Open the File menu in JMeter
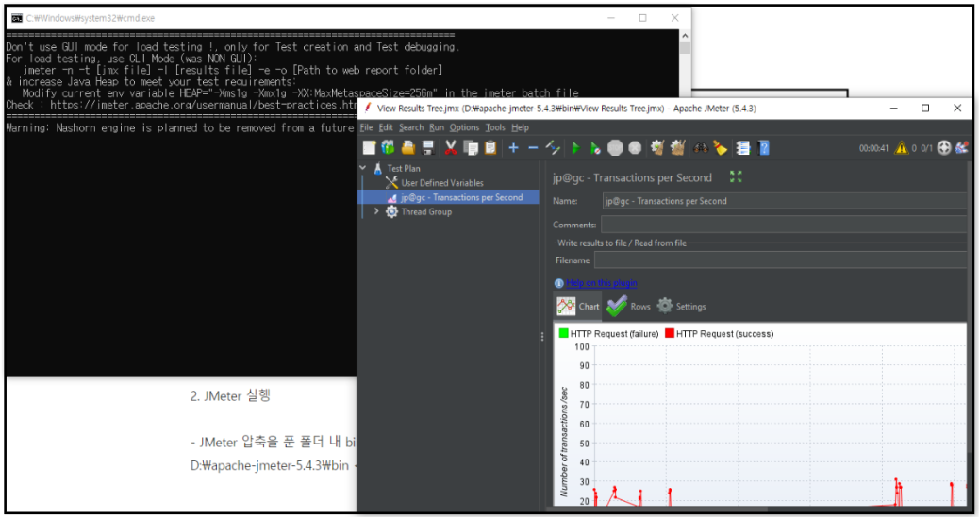The height and width of the screenshot is (519, 980). click(x=366, y=127)
